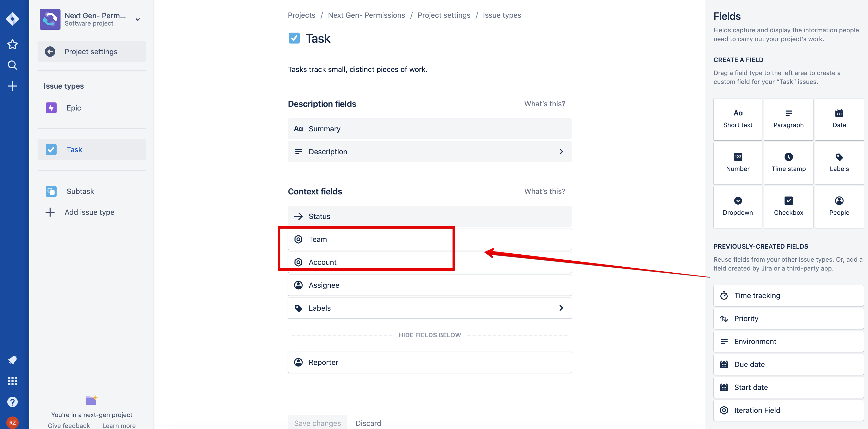The image size is (868, 429).
Task: Switch to the Epic issue type
Action: click(x=74, y=108)
